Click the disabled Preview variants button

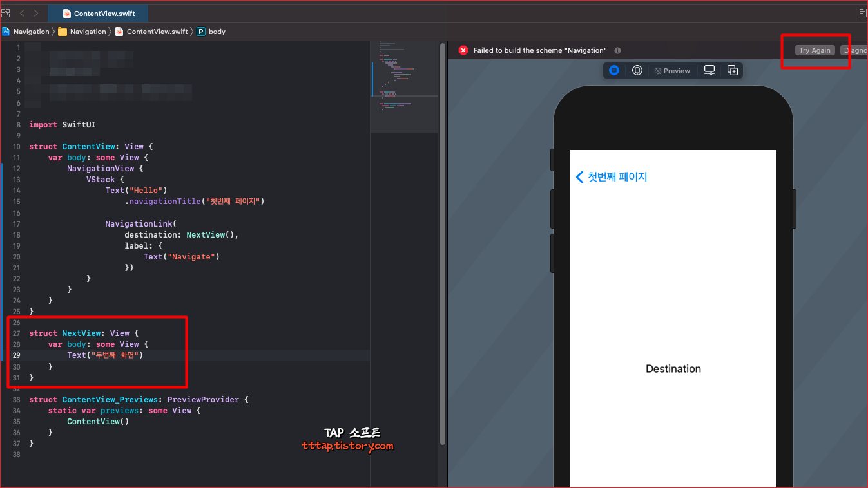click(x=672, y=71)
